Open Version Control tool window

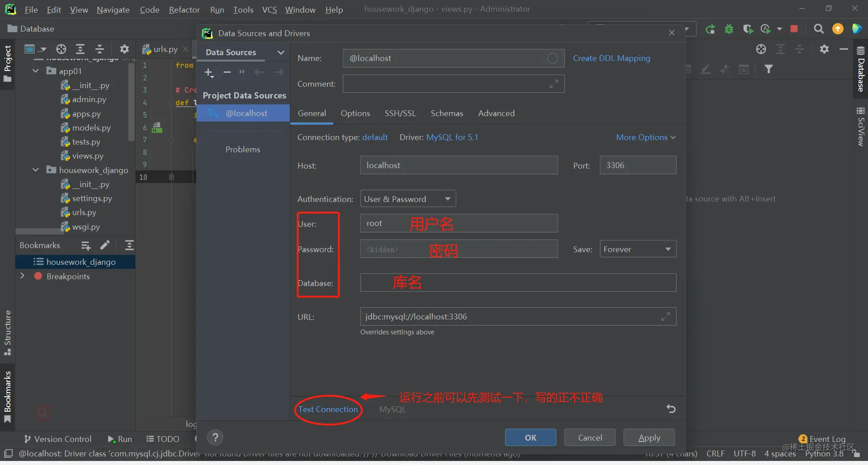pos(58,439)
